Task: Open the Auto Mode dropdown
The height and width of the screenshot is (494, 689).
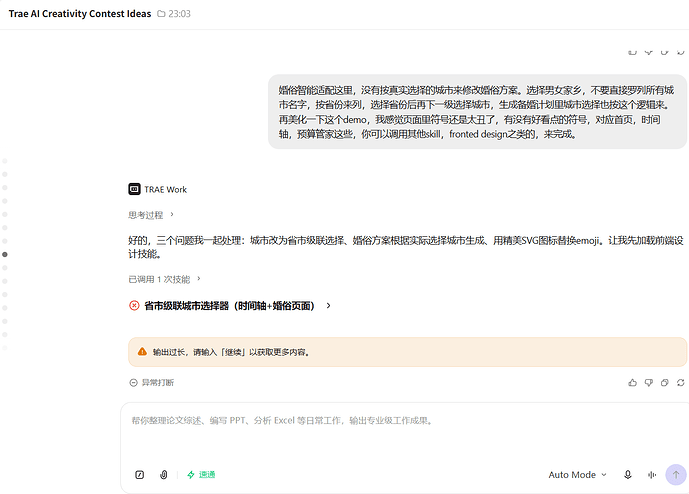Action: (x=577, y=475)
